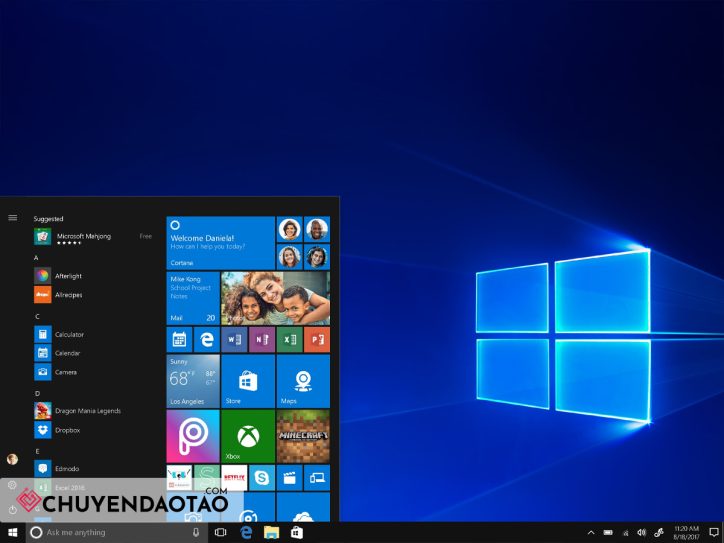Open the green Xbox tile
Image resolution: width=724 pixels, height=543 pixels.
(248, 437)
